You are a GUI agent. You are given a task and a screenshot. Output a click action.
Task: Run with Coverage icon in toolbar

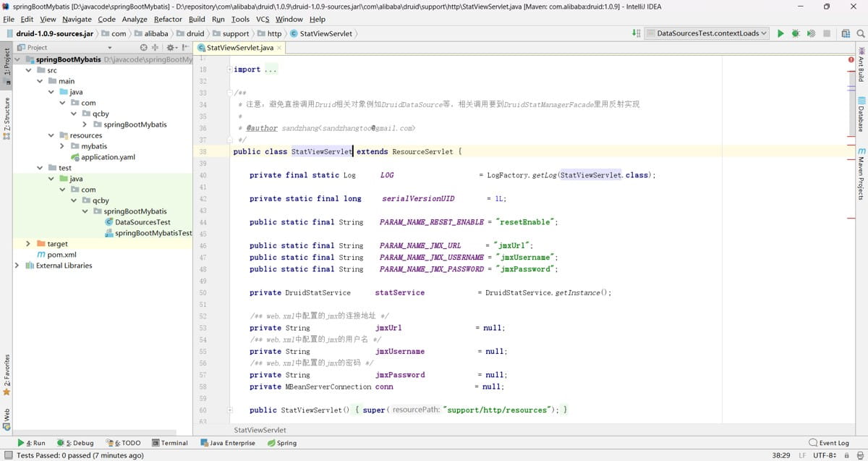tap(811, 33)
